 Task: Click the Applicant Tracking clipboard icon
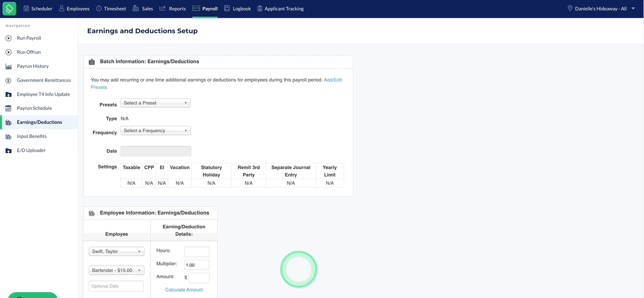click(x=260, y=8)
